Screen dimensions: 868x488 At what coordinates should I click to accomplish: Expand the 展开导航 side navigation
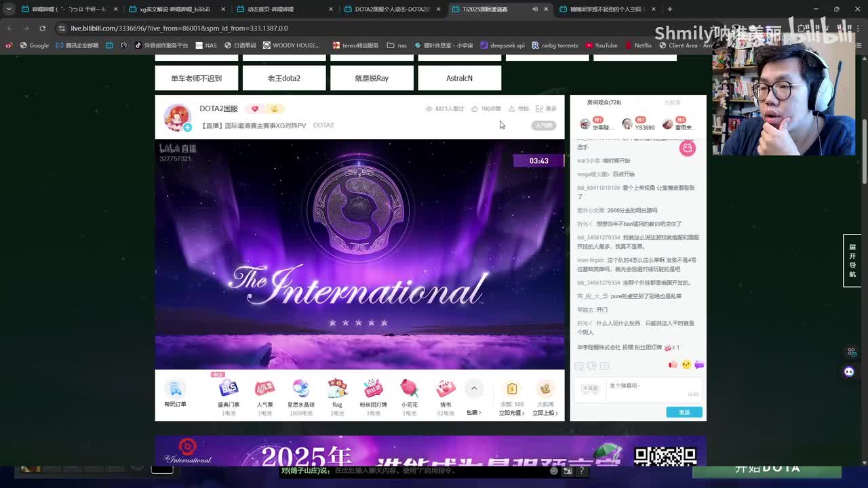pyautogui.click(x=852, y=261)
